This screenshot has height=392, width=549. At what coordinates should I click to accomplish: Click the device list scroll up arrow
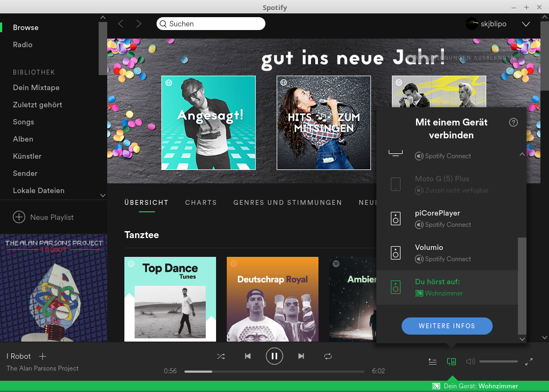coord(522,154)
